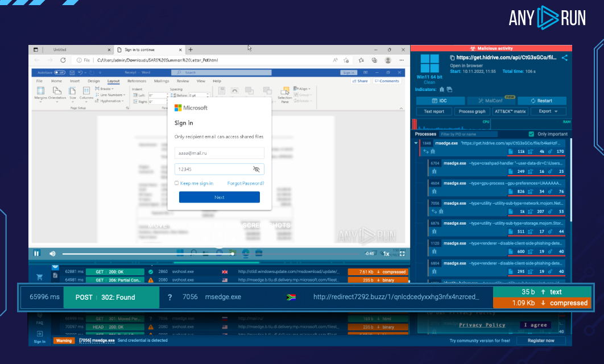Open the Selection Pane in Word ribbon

pyautogui.click(x=285, y=95)
